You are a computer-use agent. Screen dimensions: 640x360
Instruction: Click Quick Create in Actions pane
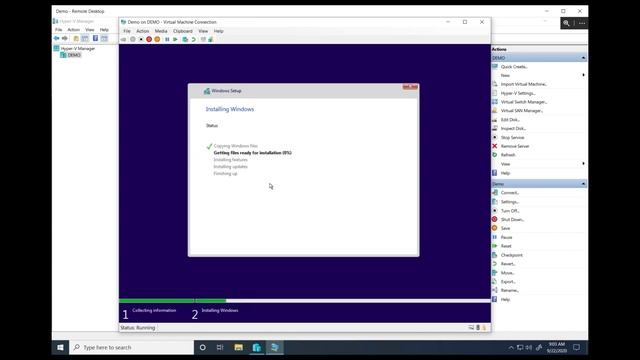[x=514, y=67]
